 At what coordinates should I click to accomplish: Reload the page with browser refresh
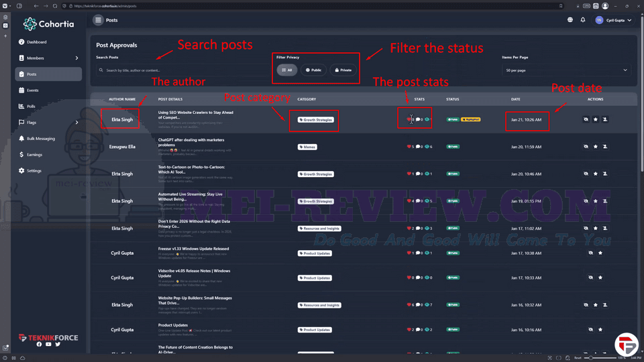click(55, 6)
